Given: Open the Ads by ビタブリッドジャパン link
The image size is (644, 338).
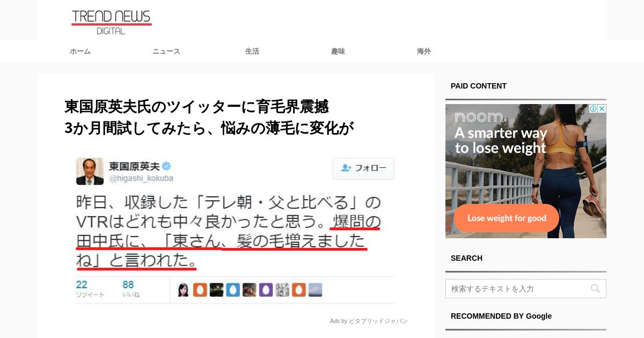Looking at the screenshot, I should point(369,321).
